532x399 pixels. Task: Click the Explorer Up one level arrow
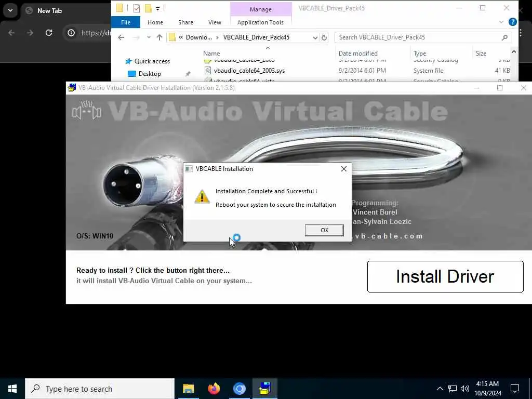tap(159, 37)
